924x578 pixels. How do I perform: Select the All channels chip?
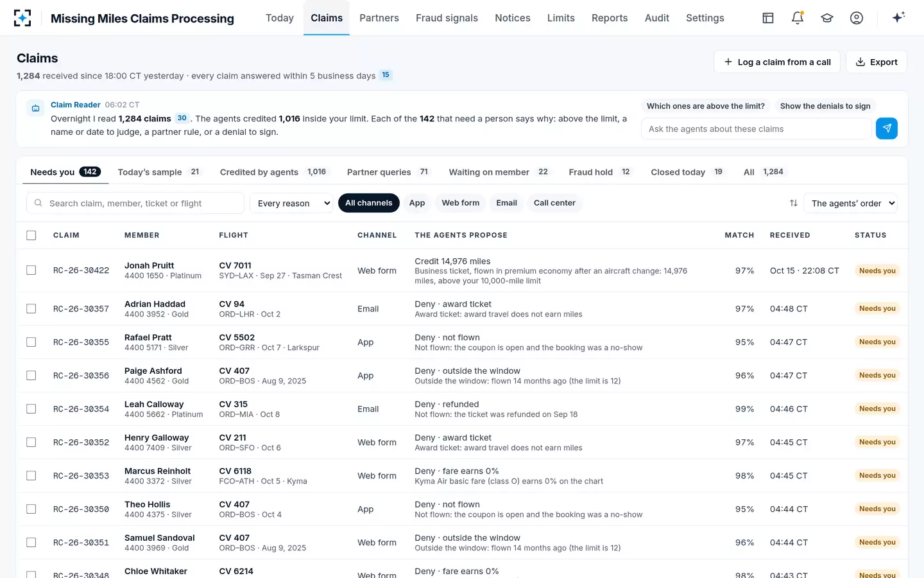coord(369,203)
